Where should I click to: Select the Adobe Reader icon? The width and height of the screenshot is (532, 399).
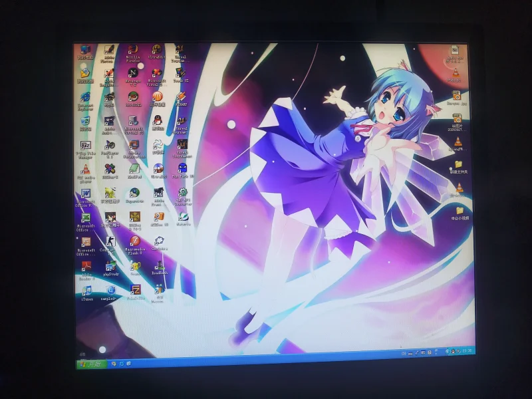tap(86, 271)
